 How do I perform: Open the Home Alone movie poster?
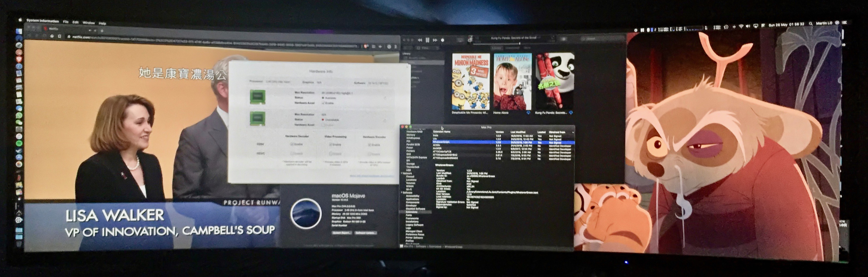click(x=512, y=82)
